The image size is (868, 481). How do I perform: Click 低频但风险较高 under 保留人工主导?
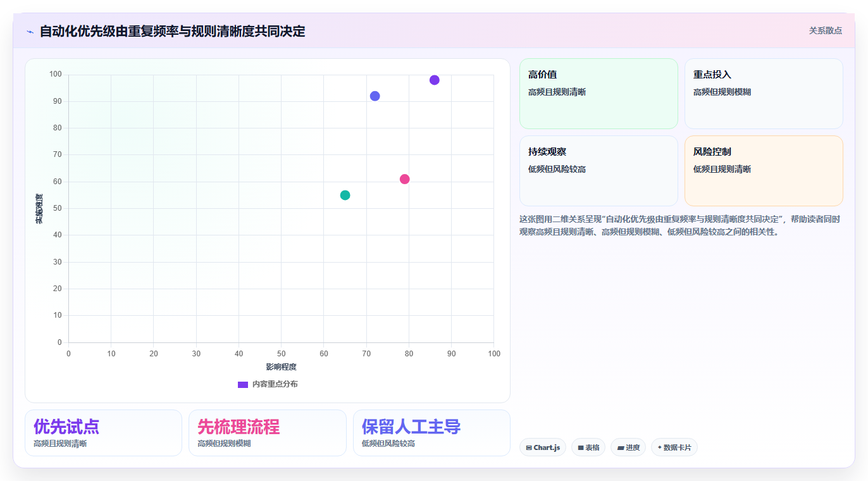click(x=388, y=444)
